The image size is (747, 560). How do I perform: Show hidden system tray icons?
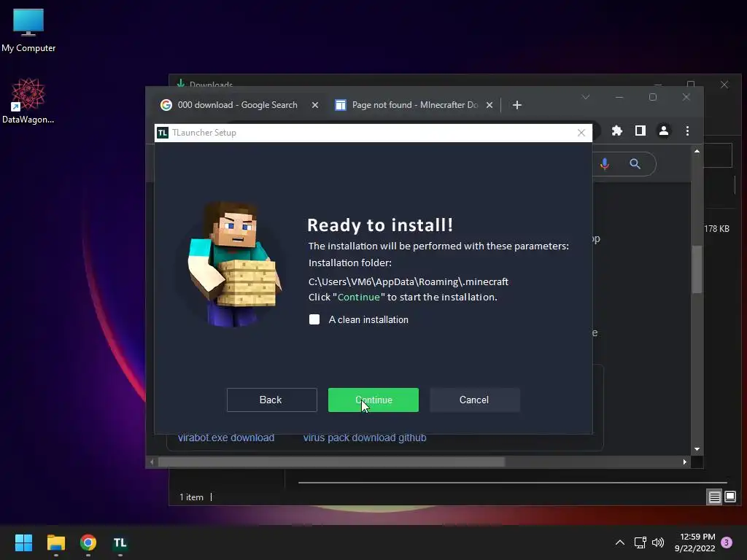[x=620, y=542]
